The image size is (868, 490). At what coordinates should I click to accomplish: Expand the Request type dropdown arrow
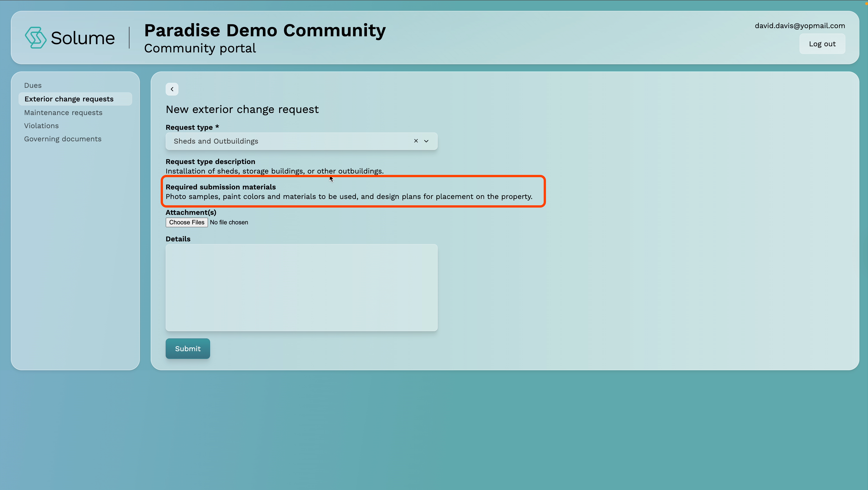[426, 141]
